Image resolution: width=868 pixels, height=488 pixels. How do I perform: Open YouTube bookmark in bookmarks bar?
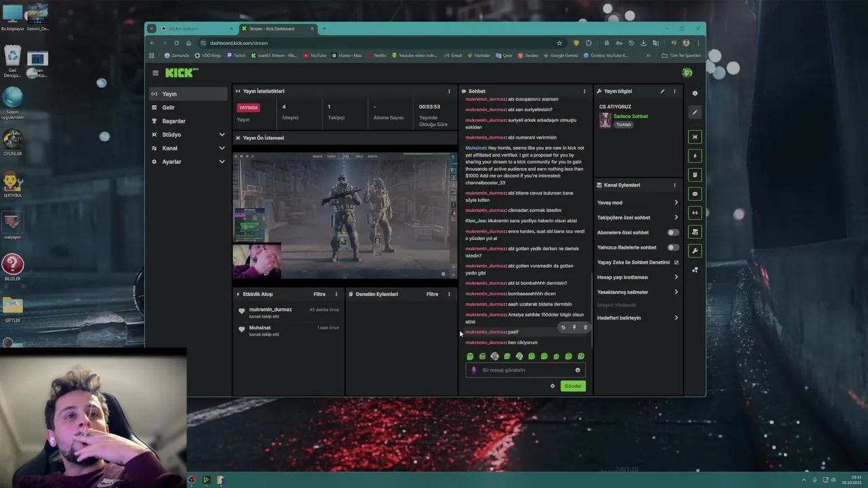point(315,56)
